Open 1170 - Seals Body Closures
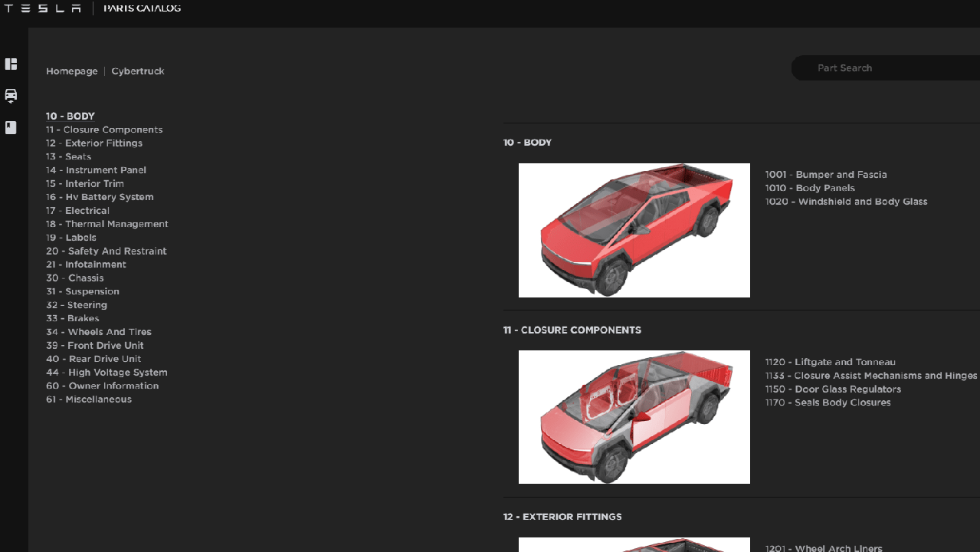Image resolution: width=980 pixels, height=552 pixels. click(828, 402)
